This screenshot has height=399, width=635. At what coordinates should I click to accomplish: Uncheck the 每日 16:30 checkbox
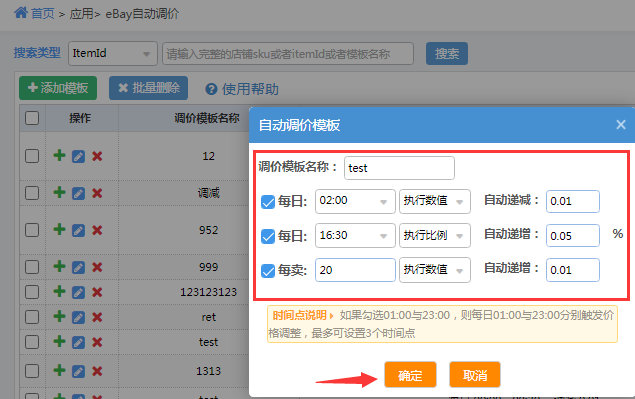click(268, 236)
